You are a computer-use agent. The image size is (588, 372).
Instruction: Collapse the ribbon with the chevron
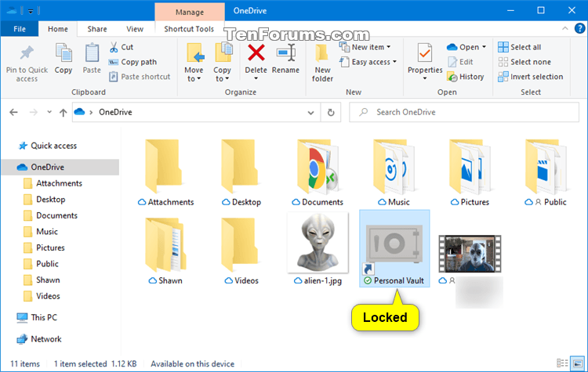(564, 28)
